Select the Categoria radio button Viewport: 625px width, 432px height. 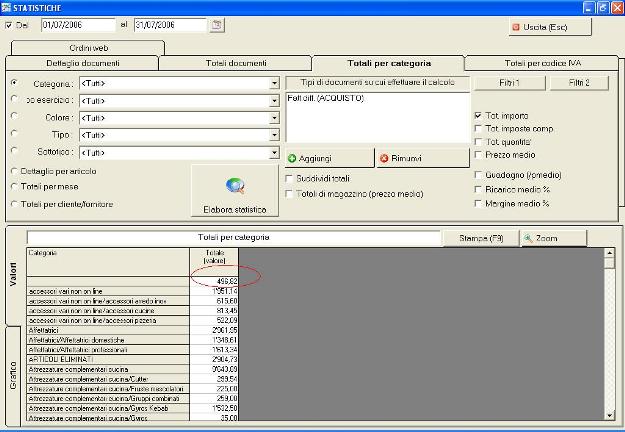coord(14,83)
